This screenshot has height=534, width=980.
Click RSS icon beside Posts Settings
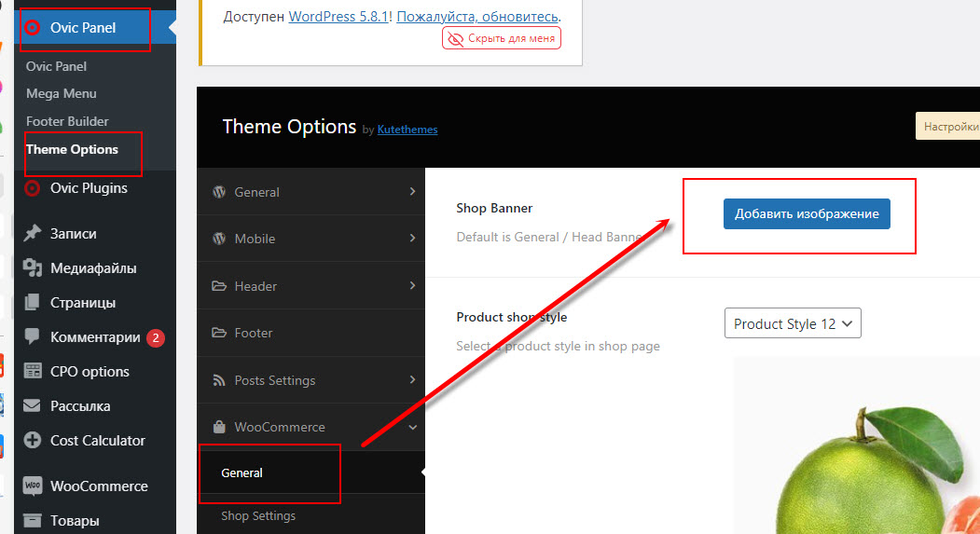[x=219, y=380]
